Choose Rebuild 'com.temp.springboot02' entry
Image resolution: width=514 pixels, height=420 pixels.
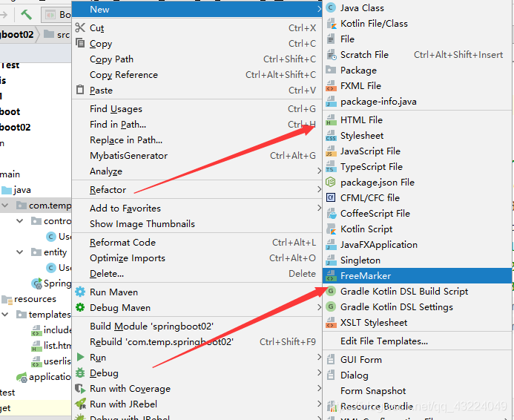(197, 342)
